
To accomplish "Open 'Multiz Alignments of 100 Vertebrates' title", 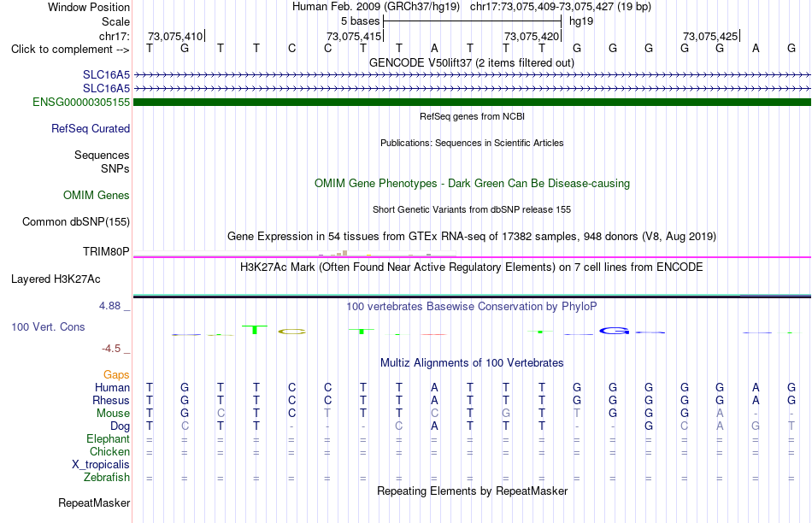I will (x=472, y=363).
